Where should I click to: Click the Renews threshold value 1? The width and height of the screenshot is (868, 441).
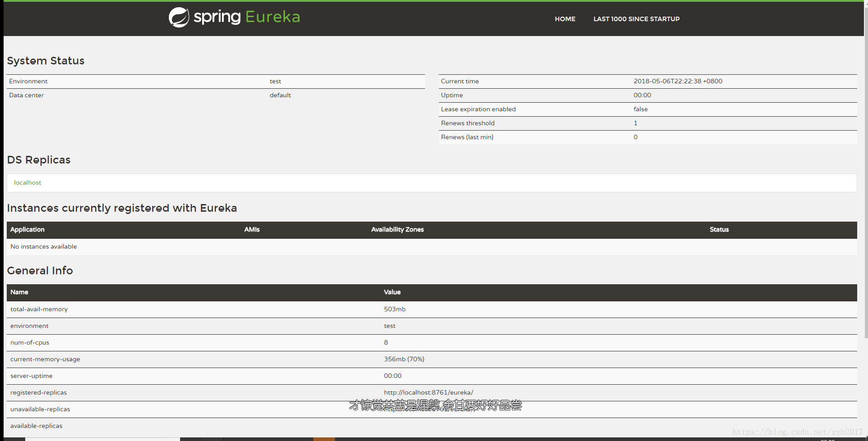click(x=635, y=123)
